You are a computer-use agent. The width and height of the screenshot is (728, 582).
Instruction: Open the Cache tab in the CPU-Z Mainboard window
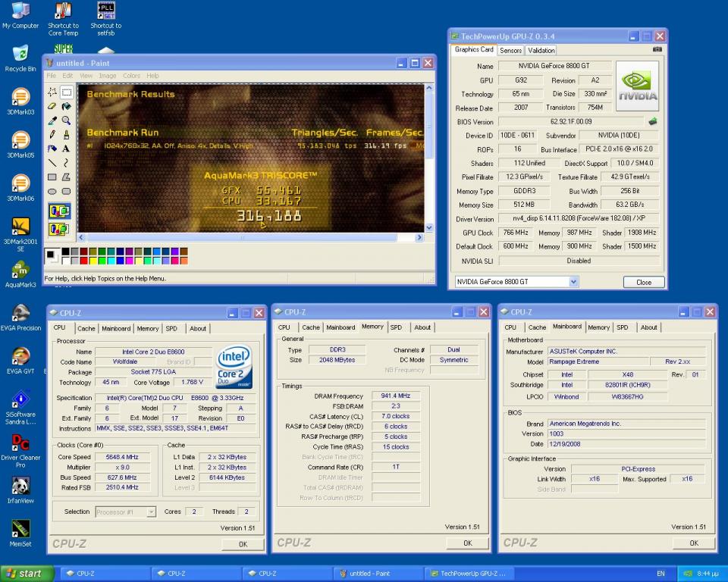[x=537, y=327]
